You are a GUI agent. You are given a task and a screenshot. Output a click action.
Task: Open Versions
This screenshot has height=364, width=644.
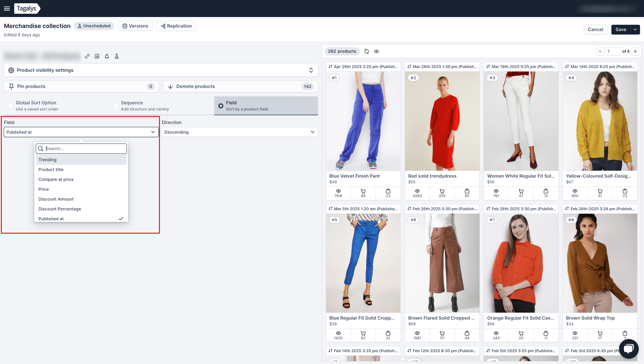(x=135, y=26)
